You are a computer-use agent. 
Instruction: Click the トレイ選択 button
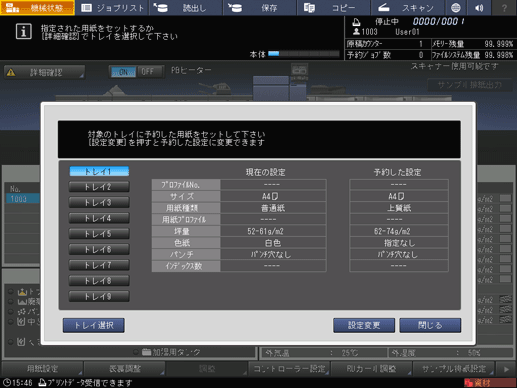click(94, 325)
